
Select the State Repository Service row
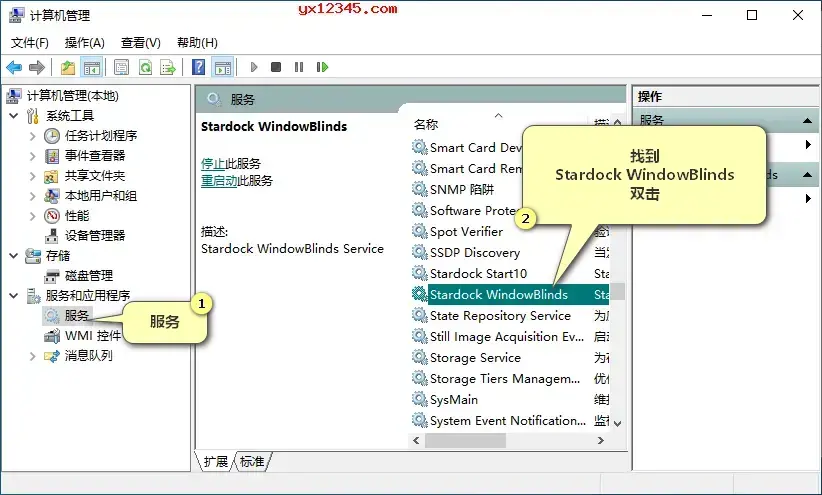click(x=500, y=315)
